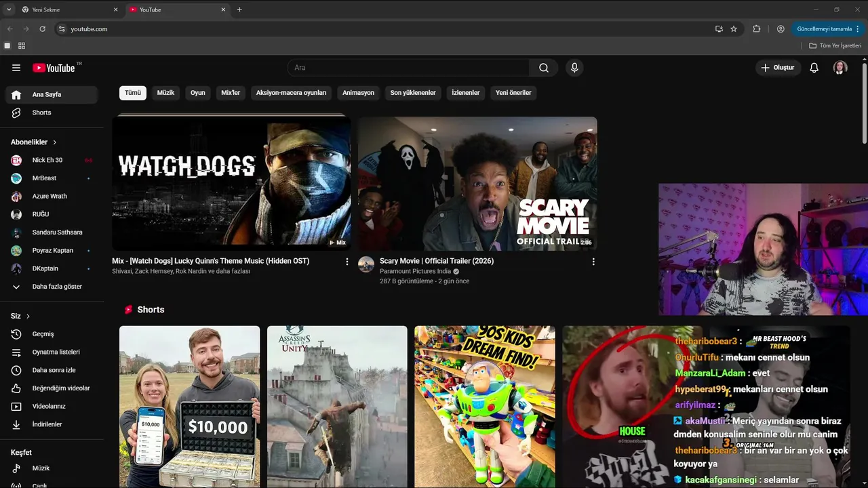Open more options for Scary Movie video
Screen dimensions: 868x488
tap(593, 262)
